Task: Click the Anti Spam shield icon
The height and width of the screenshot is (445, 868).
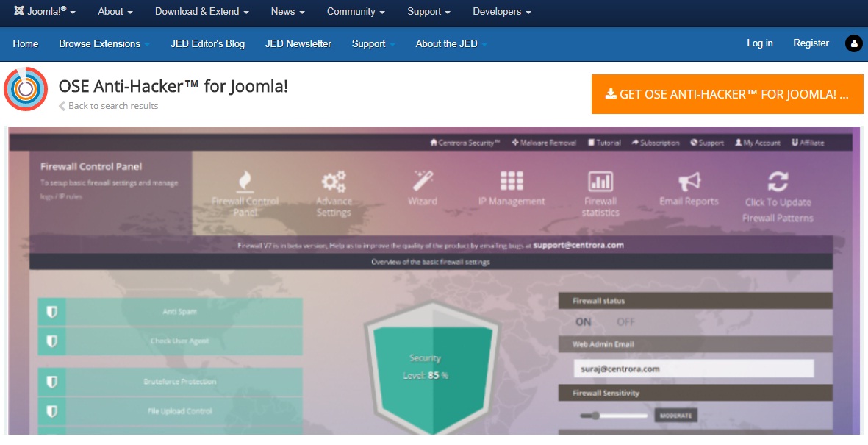Action: 51,312
